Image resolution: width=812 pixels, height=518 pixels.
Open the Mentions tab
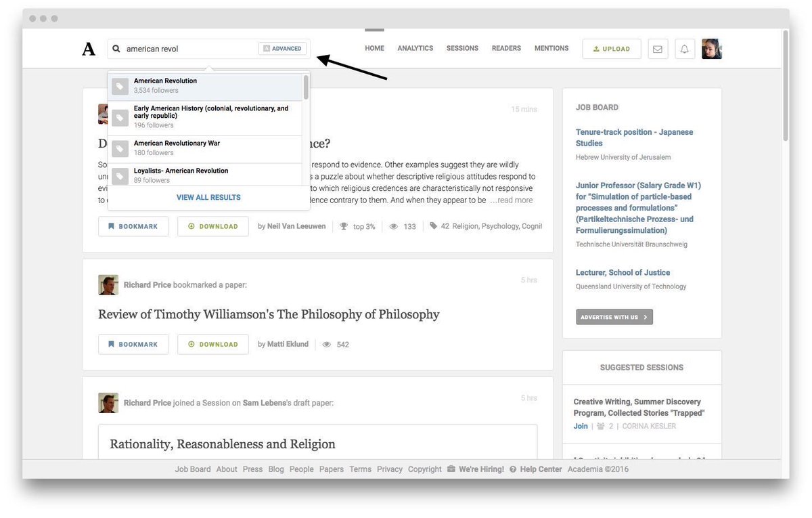click(x=551, y=48)
